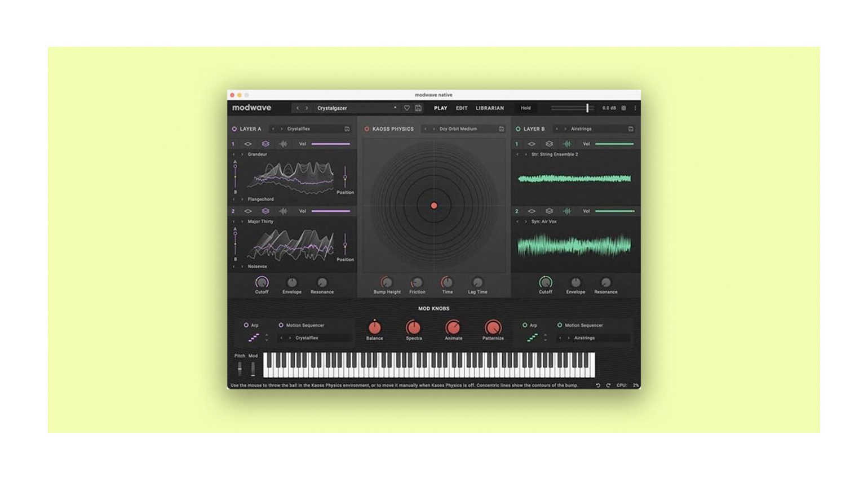Click the Layer A Cutoff knob

(262, 282)
